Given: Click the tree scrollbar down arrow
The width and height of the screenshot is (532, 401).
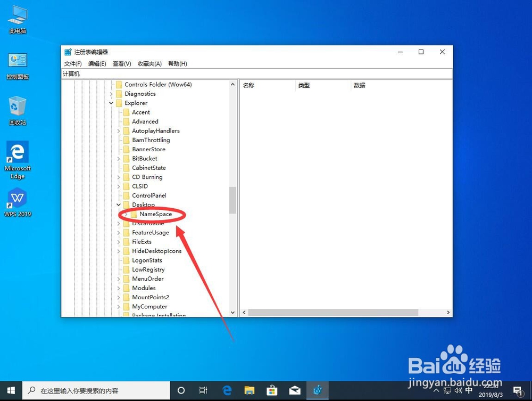Looking at the screenshot, I should coord(233,313).
